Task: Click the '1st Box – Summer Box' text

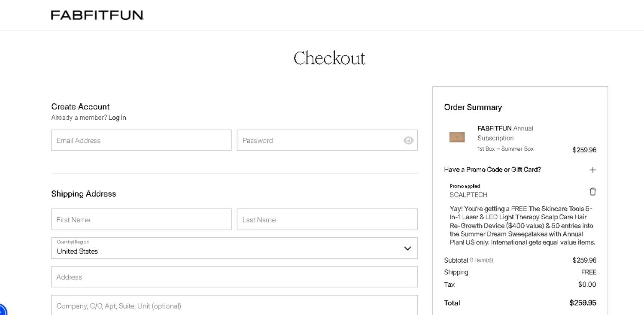Action: (x=505, y=149)
